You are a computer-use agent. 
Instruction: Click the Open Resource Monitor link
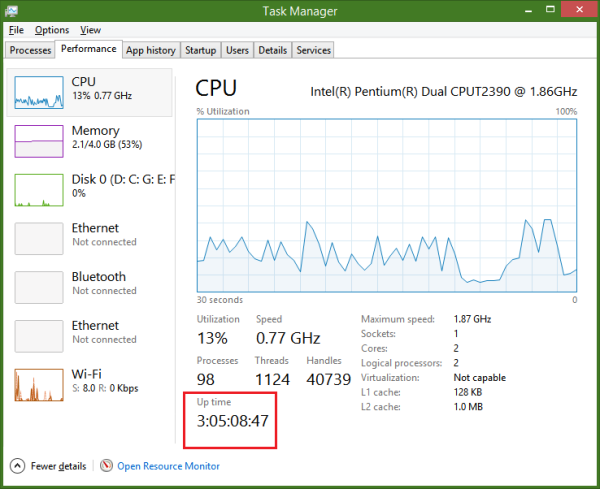(x=168, y=466)
